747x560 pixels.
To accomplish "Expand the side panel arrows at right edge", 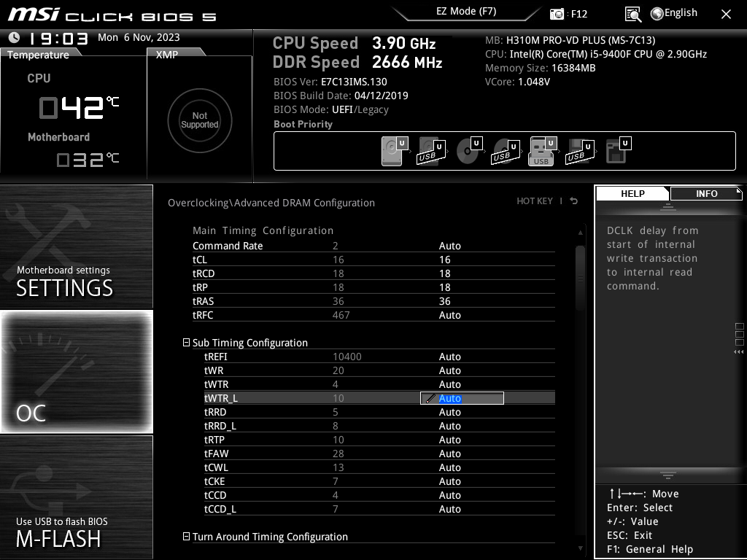I will 739,352.
